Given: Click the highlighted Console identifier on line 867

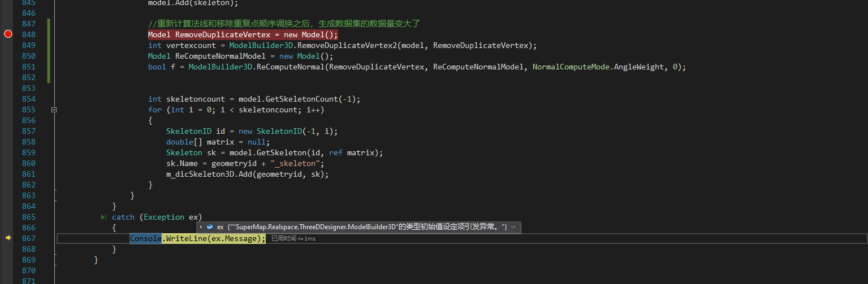Looking at the screenshot, I should 146,238.
